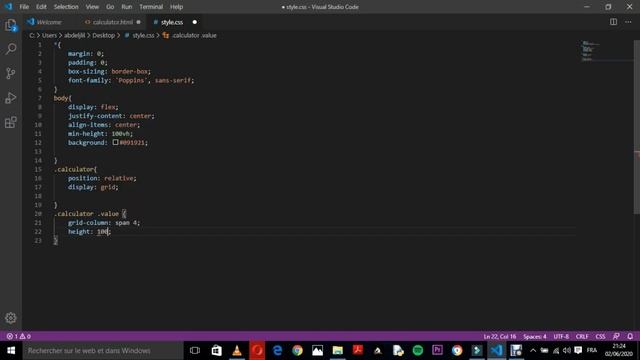Click the 'body{' selector line
Image resolution: width=640 pixels, height=360 pixels.
pos(62,98)
